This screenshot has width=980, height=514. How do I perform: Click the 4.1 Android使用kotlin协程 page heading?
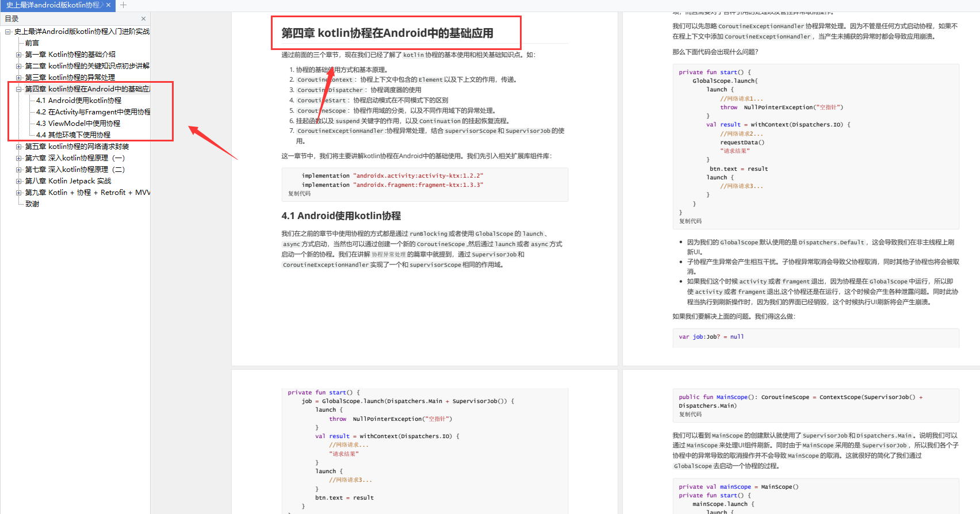(341, 216)
